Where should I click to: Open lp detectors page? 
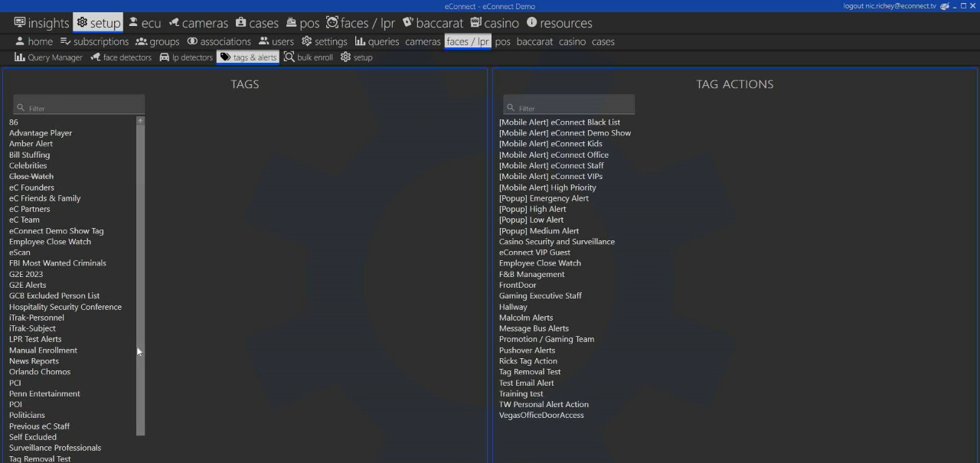point(186,57)
